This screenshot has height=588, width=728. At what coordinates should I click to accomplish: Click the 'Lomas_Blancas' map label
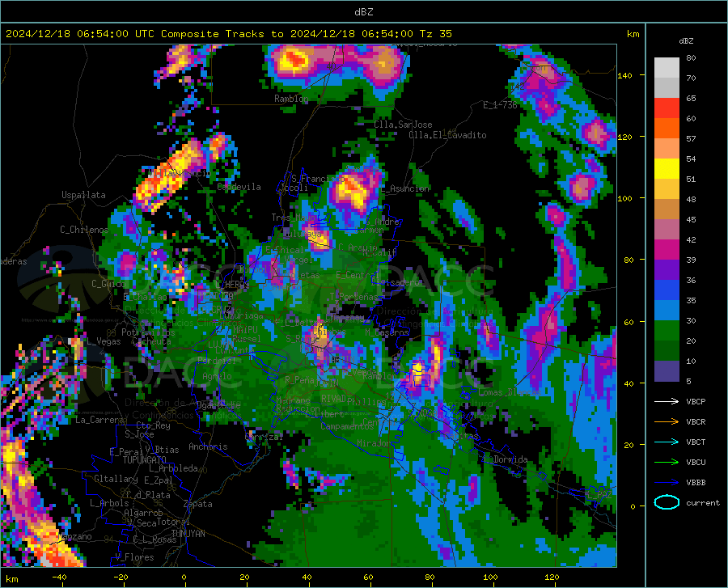(x=510, y=392)
